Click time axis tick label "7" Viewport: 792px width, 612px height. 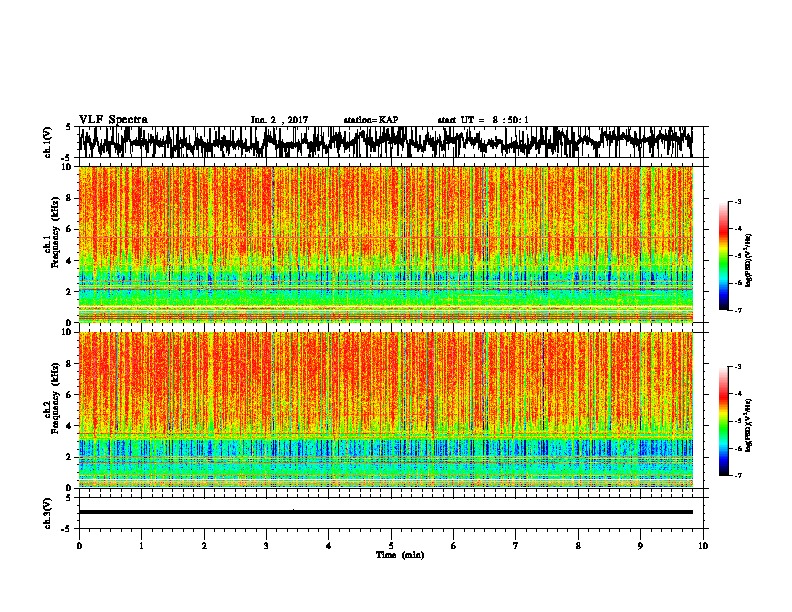pyautogui.click(x=516, y=546)
